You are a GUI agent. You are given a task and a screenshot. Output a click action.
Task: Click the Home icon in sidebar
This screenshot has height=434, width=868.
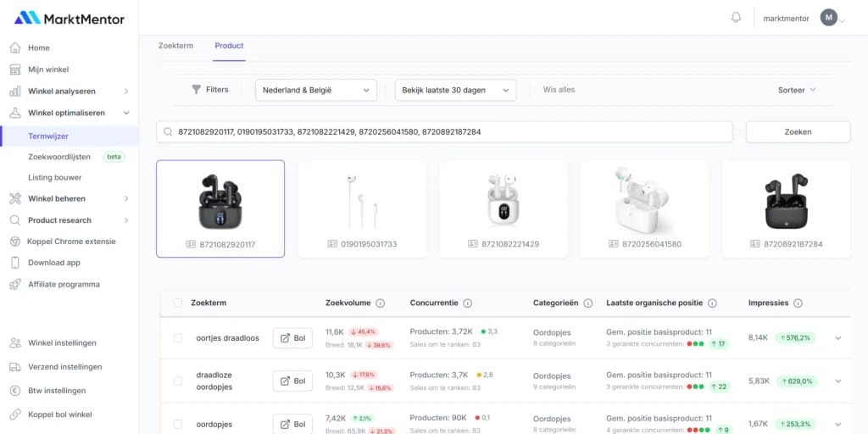(x=14, y=47)
